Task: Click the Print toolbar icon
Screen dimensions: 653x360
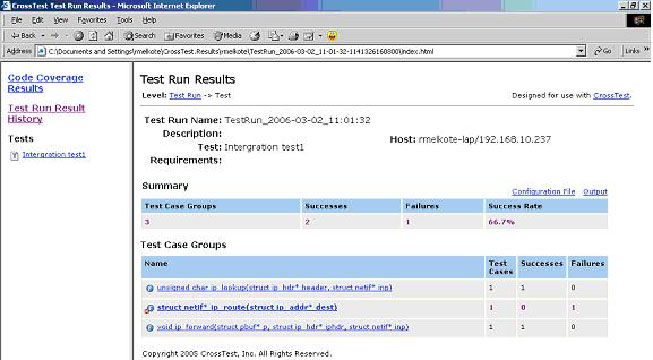Action: (293, 36)
